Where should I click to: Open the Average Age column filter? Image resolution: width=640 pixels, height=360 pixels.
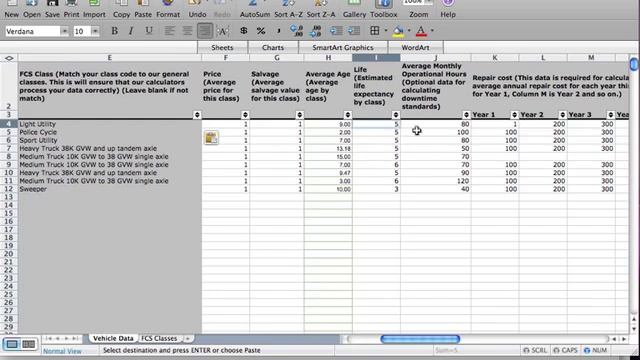(348, 115)
